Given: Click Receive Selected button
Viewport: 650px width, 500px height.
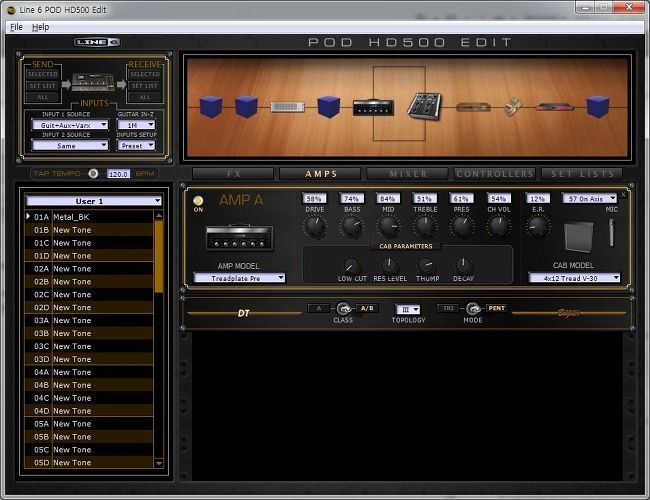Looking at the screenshot, I should pos(145,74).
